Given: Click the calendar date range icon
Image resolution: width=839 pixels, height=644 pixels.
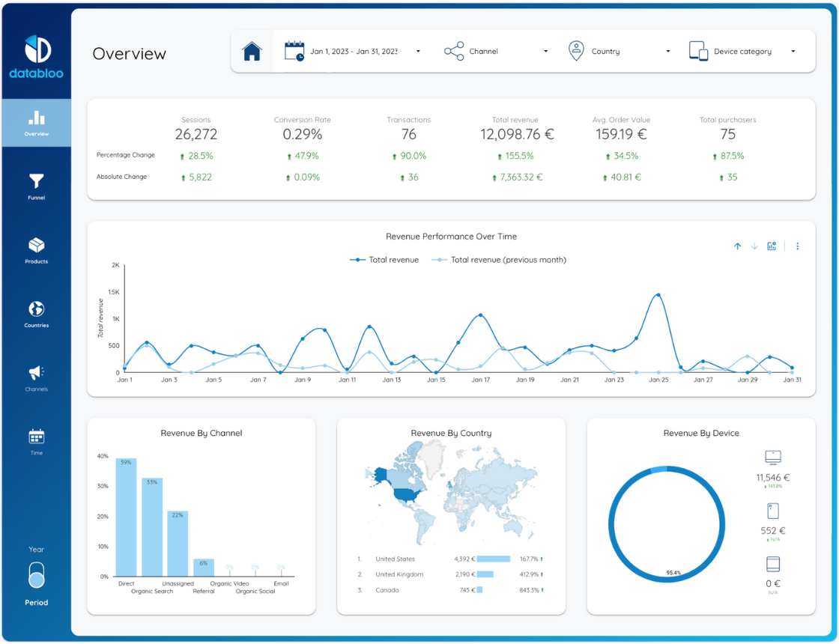Looking at the screenshot, I should (294, 52).
